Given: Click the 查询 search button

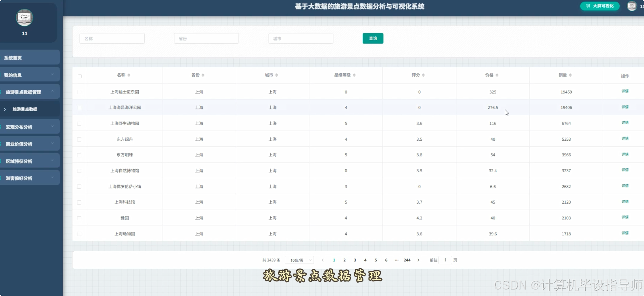Looking at the screenshot, I should 373,38.
